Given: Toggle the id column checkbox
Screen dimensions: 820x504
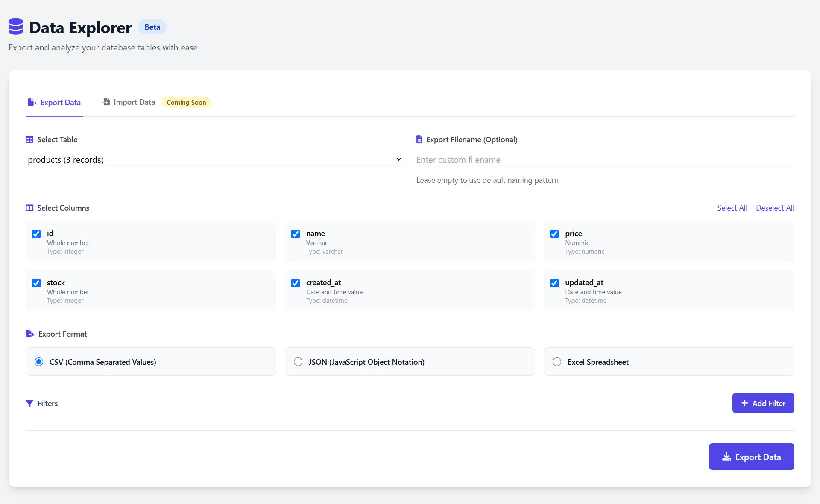Looking at the screenshot, I should coord(36,233).
